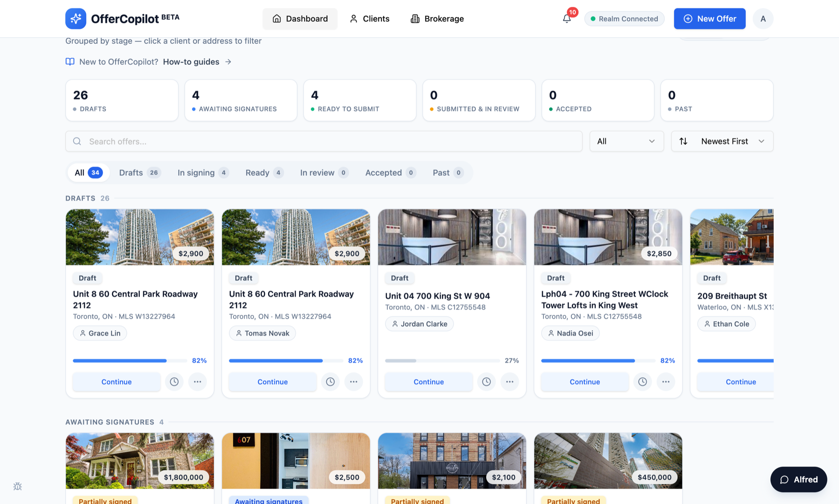Open the Newest First sort dropdown

722,141
